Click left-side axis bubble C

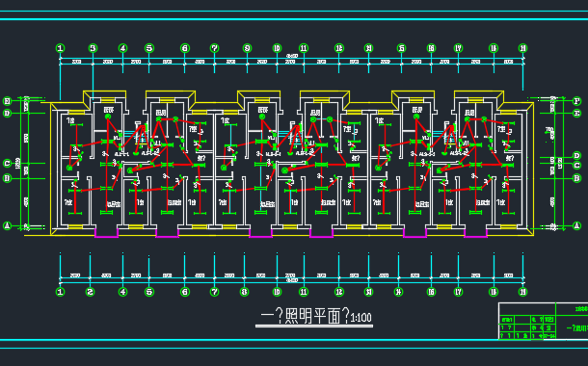click(7, 164)
